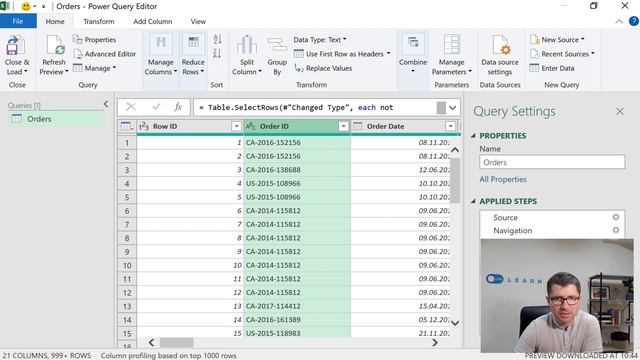Open Order ID column filter dropdown
The width and height of the screenshot is (640, 360).
(x=344, y=127)
